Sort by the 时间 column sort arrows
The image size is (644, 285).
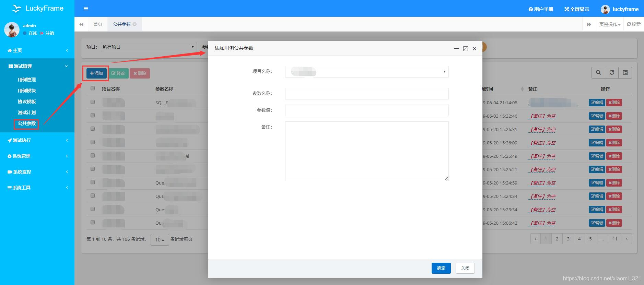coord(522,89)
